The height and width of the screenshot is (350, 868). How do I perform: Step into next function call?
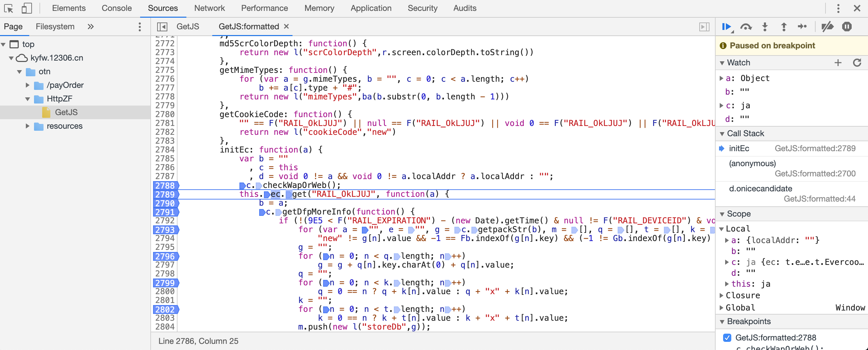(765, 27)
